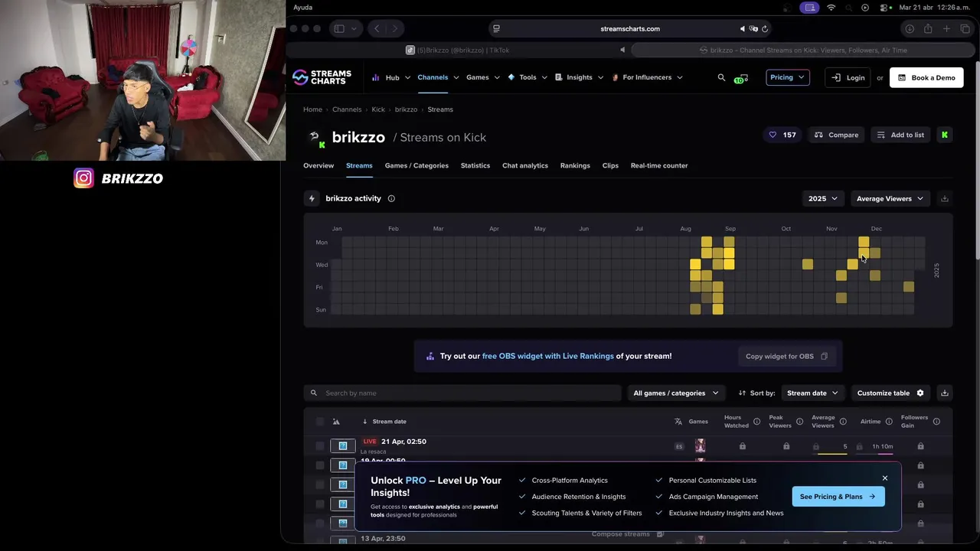Open Control Center in the menu bar

click(884, 8)
